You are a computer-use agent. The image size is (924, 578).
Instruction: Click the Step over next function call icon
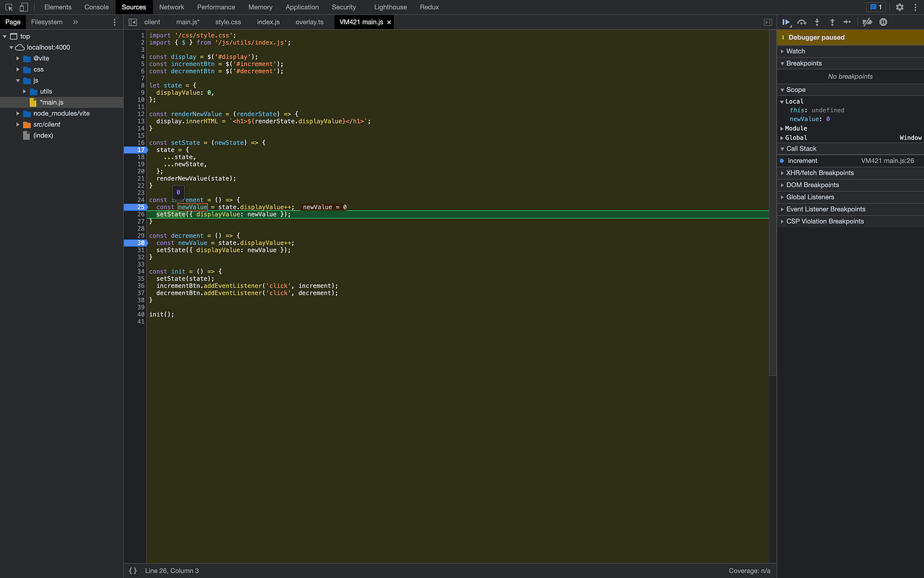pos(801,22)
